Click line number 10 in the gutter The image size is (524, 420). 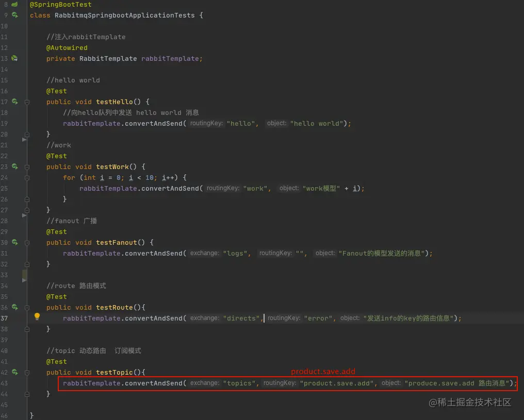[x=4, y=26]
